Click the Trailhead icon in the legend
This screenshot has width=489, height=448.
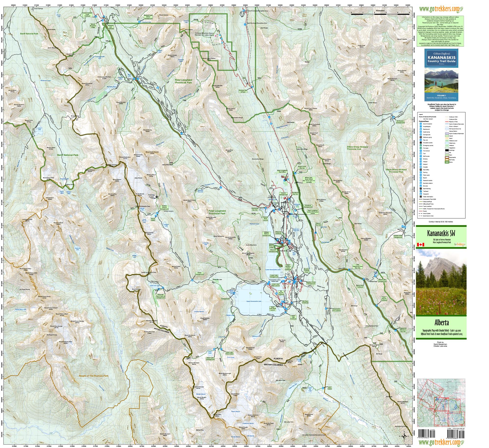pos(421,191)
